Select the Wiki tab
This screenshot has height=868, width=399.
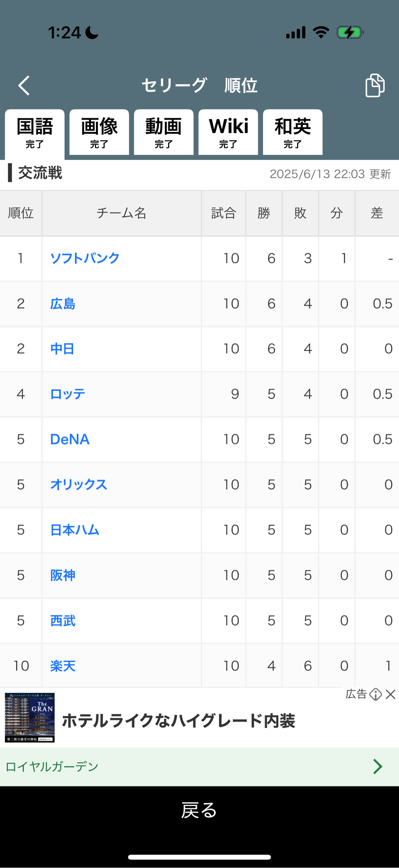(228, 132)
